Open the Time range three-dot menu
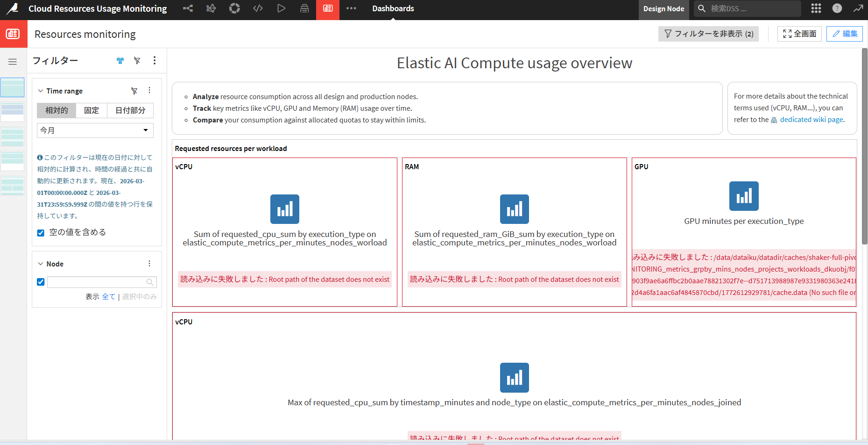Viewport: 868px width, 445px height. pos(149,90)
